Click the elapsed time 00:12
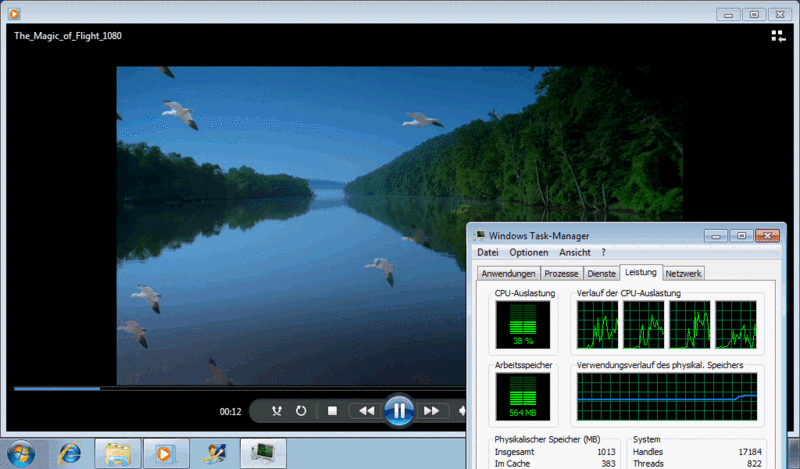Screen dimensions: 800x469 click(230, 411)
